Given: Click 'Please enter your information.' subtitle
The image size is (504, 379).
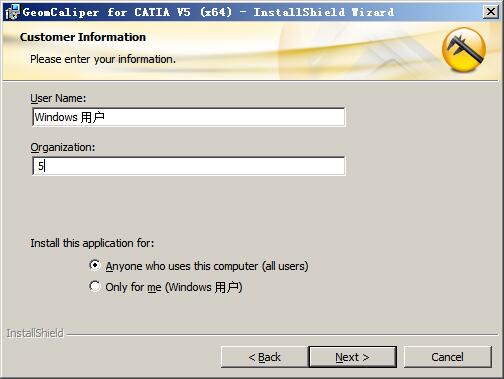Looking at the screenshot, I should [x=103, y=59].
